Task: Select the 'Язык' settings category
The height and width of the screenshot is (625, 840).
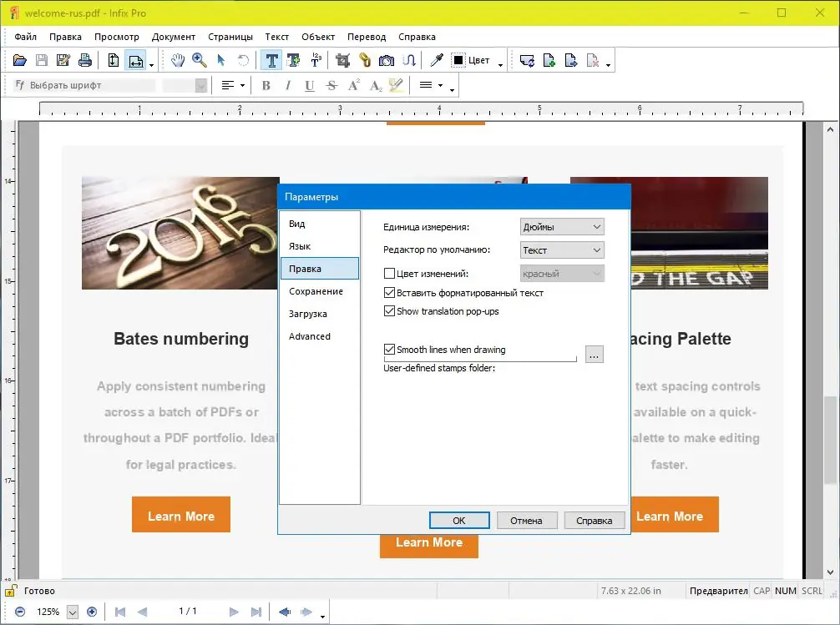Action: tap(320, 246)
